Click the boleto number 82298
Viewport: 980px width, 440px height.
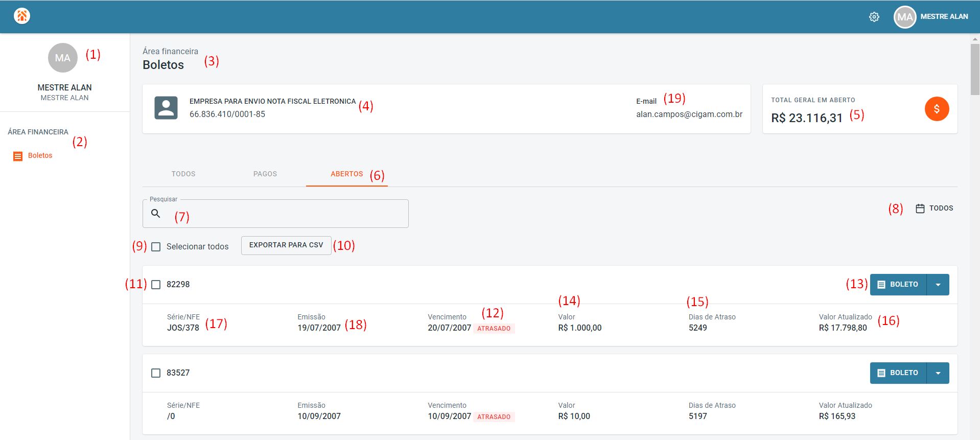[178, 285]
